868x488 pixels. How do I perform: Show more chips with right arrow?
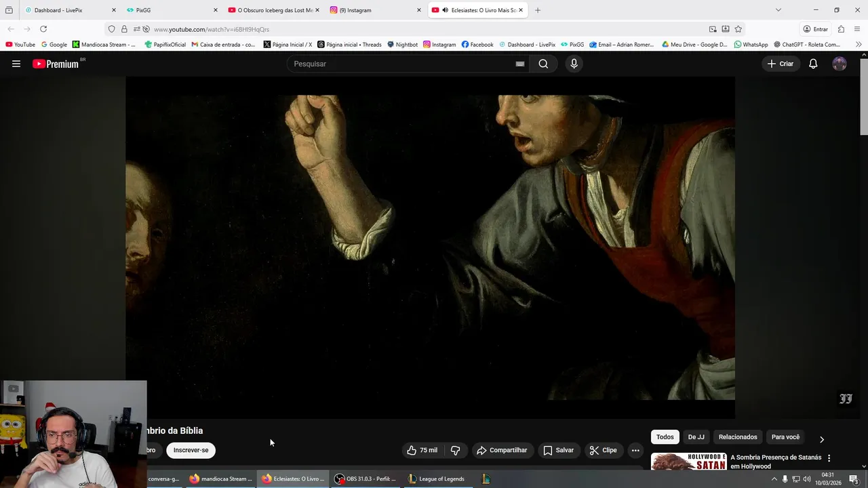822,439
